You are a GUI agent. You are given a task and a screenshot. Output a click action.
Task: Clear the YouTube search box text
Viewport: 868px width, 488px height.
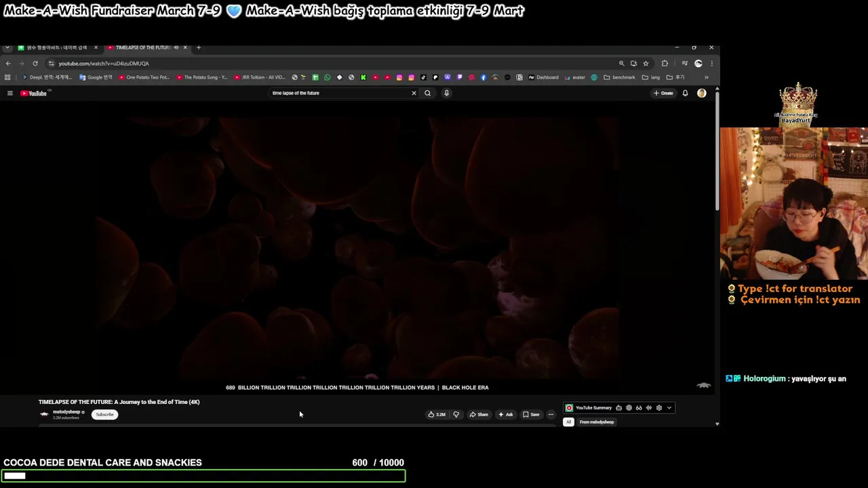(x=414, y=93)
